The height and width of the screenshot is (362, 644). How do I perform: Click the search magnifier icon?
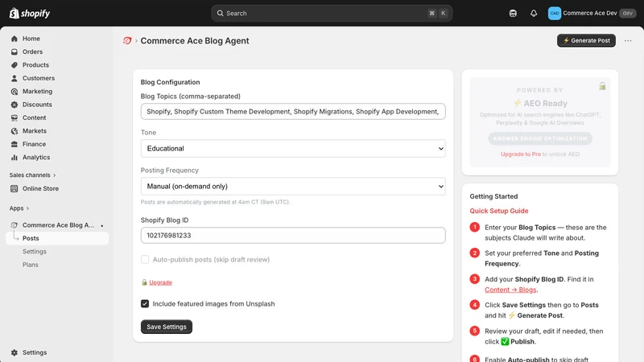click(220, 13)
